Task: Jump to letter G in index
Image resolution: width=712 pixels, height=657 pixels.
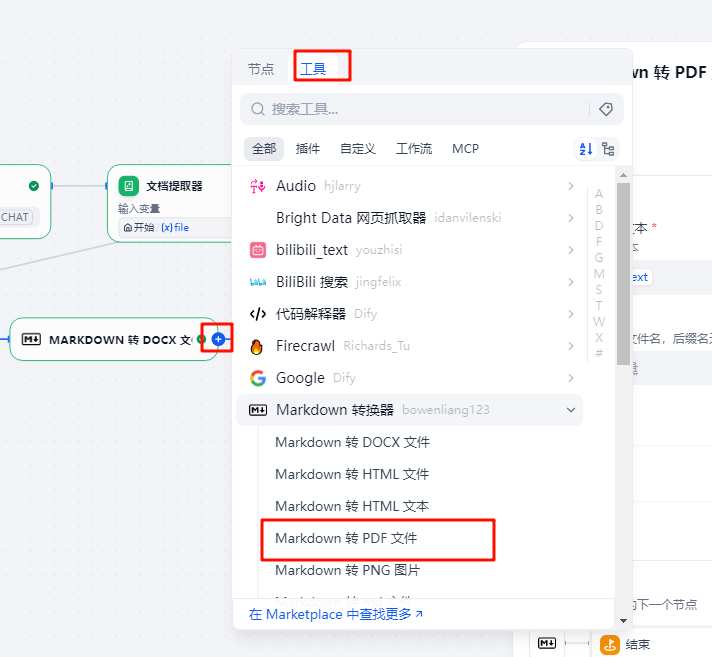Action: point(599,258)
